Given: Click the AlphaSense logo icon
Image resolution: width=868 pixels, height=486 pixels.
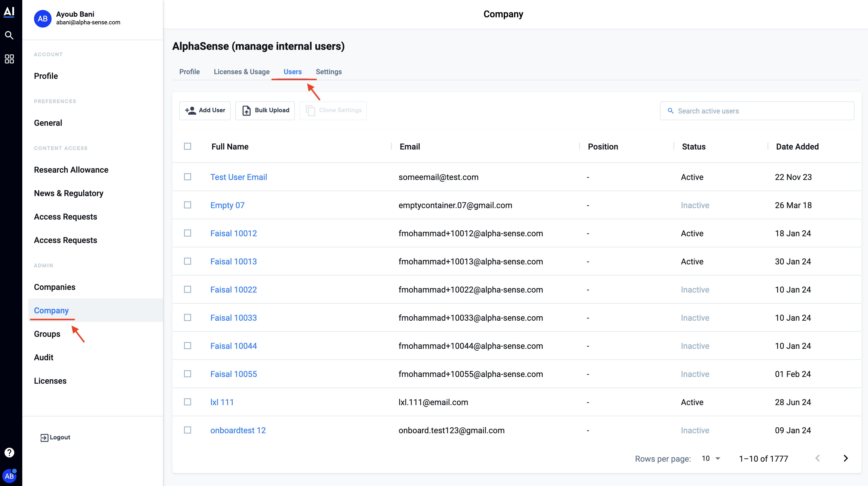Looking at the screenshot, I should point(9,11).
